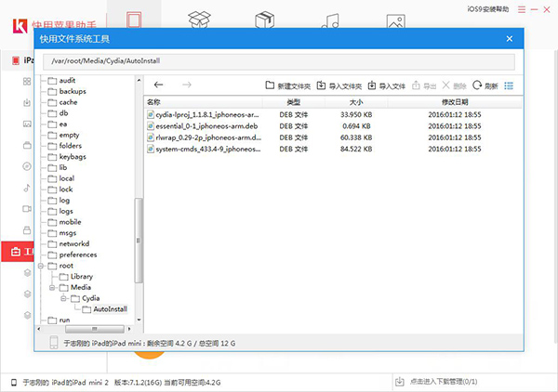Go forward using the right arrow
Image resolution: width=558 pixels, height=392 pixels.
click(x=187, y=85)
